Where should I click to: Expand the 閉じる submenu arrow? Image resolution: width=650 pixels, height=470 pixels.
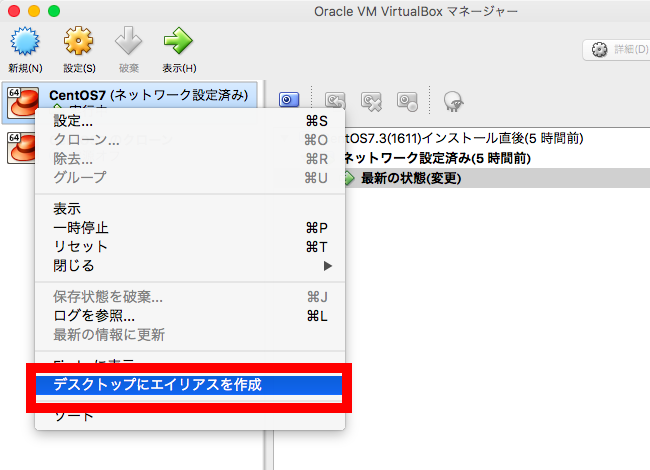click(x=328, y=266)
